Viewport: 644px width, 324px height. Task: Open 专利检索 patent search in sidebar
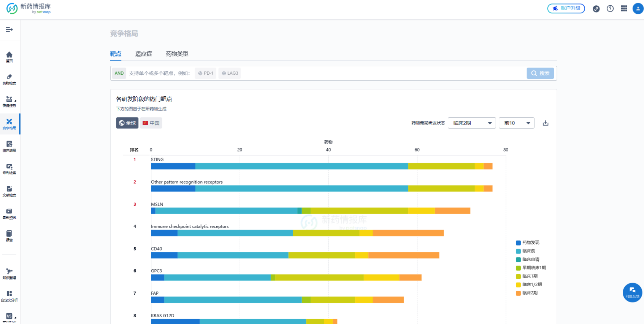point(10,169)
